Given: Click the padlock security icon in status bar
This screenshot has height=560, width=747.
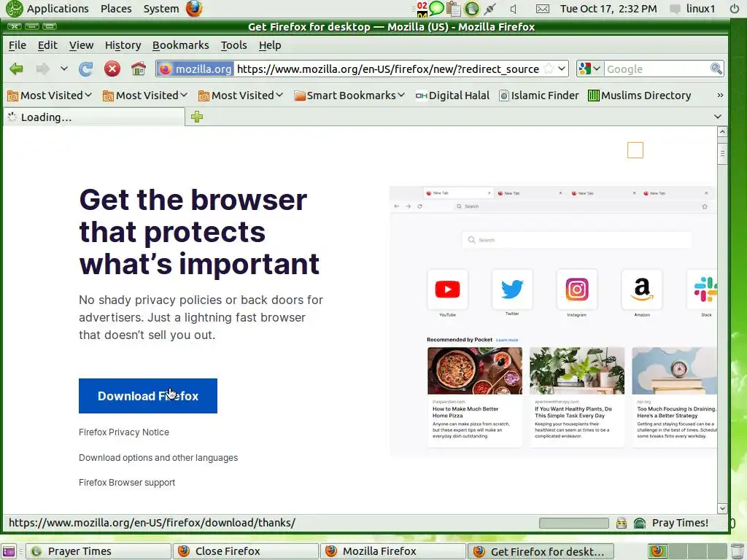Looking at the screenshot, I should (x=622, y=524).
